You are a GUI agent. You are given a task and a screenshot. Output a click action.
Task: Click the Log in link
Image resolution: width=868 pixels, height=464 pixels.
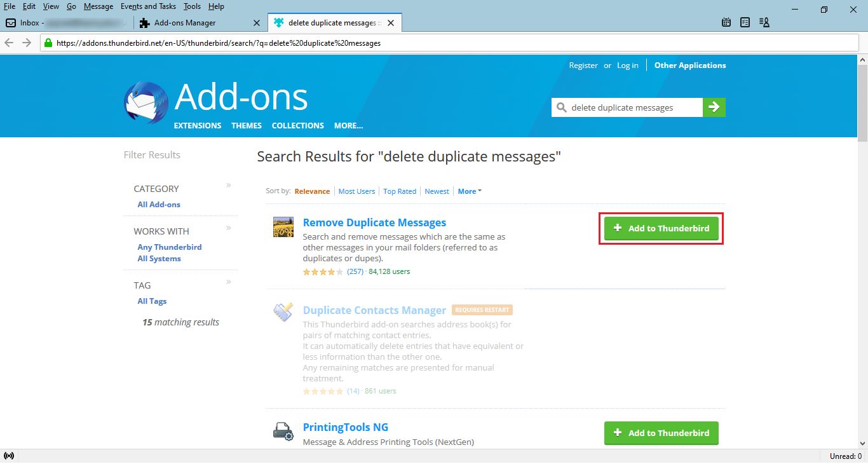627,65
